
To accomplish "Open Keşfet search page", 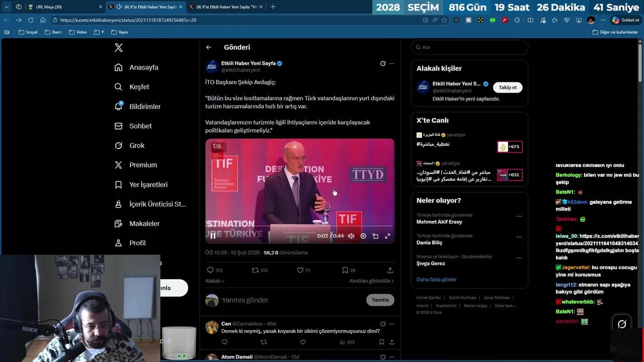I will point(132,87).
